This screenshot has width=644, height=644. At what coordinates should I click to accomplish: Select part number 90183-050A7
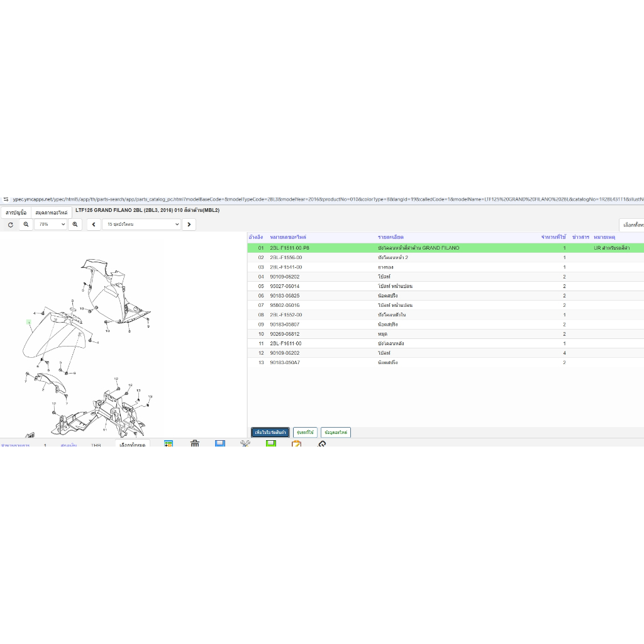coord(285,363)
